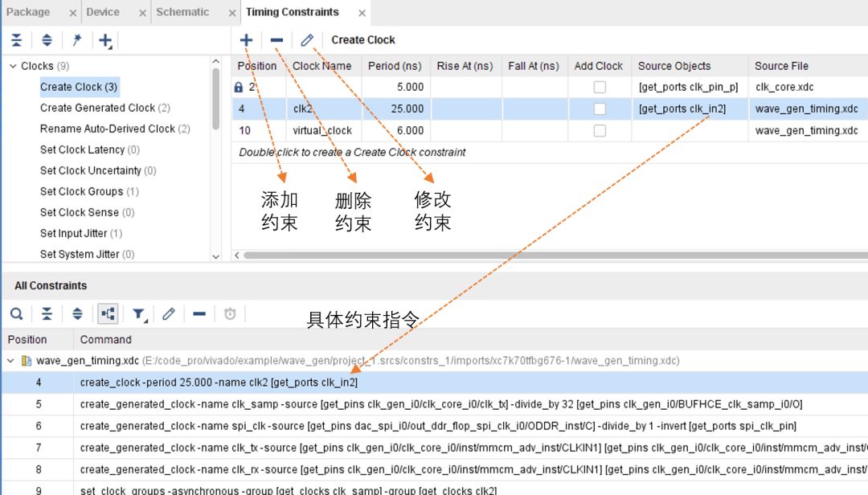Click the Command column header
Viewport: 868px width, 495px height.
pos(106,339)
